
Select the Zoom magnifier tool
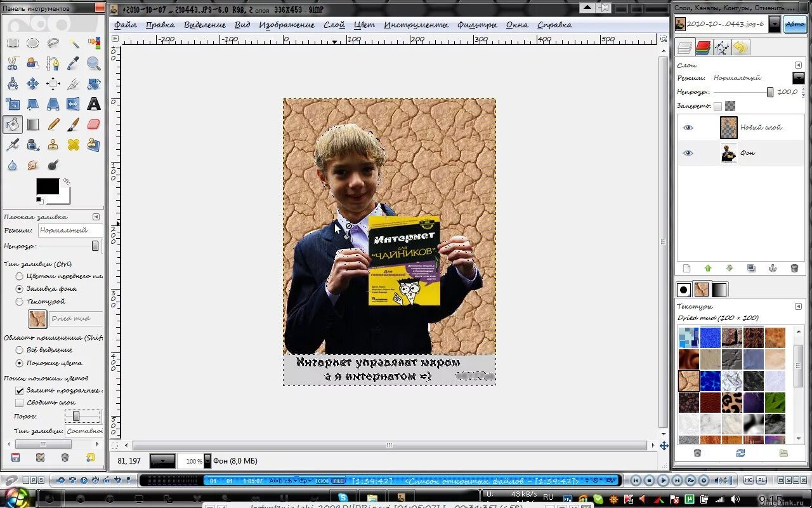tap(94, 63)
